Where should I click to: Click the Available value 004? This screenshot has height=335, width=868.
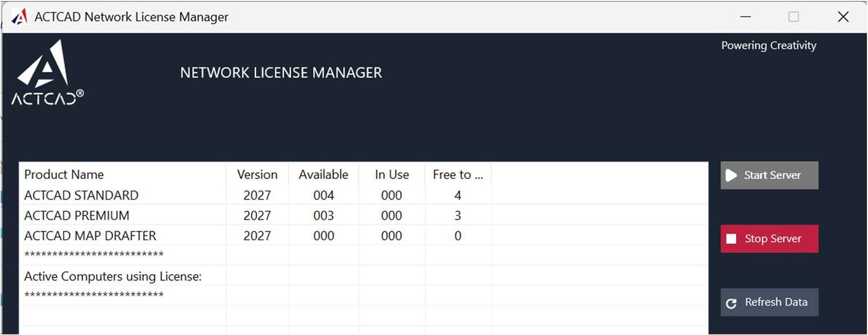tap(324, 195)
